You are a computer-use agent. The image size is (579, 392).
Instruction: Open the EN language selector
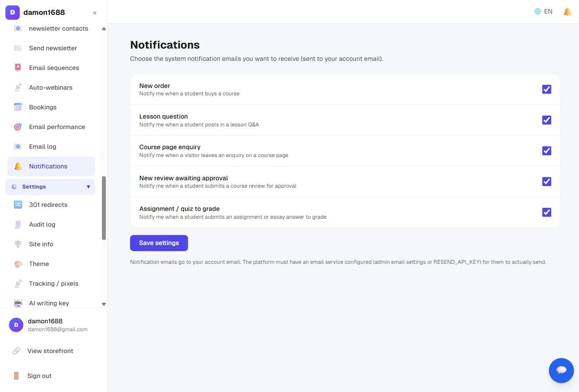pyautogui.click(x=544, y=11)
